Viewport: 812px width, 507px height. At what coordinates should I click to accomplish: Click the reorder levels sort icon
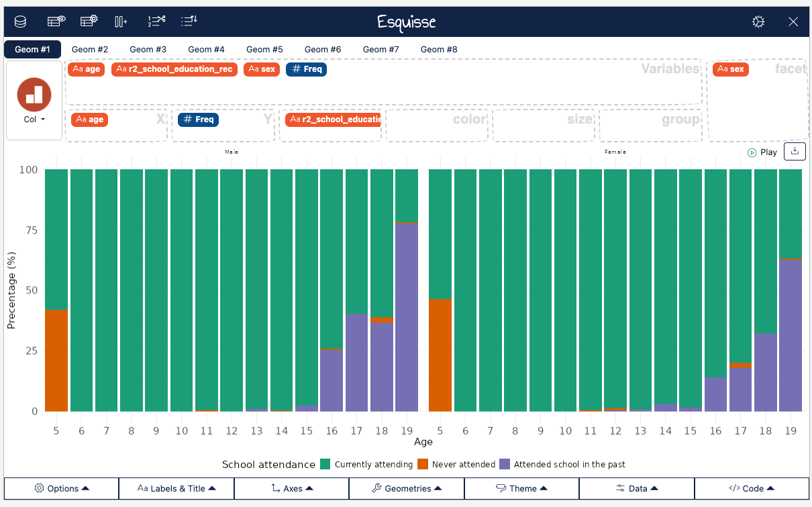[x=189, y=21]
